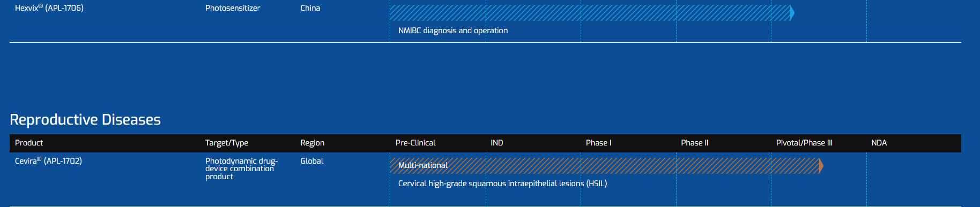Click the orange striped Multi-national pipeline bar
Image resolution: width=980 pixels, height=207 pixels.
click(x=606, y=166)
